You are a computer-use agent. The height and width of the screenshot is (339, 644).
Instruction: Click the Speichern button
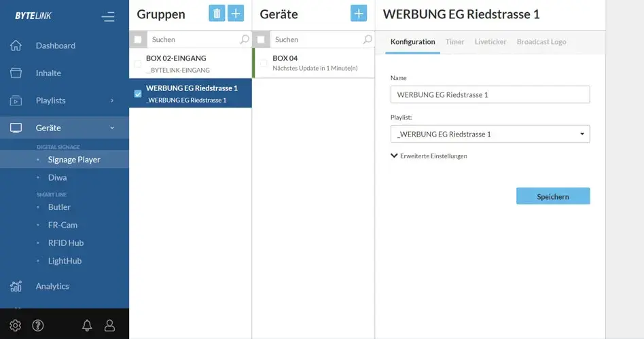[x=553, y=196]
